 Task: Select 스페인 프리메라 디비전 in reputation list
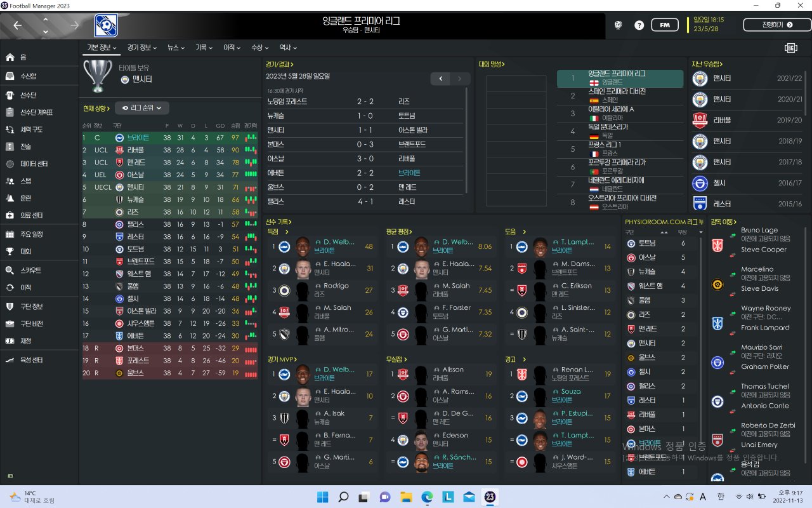620,96
